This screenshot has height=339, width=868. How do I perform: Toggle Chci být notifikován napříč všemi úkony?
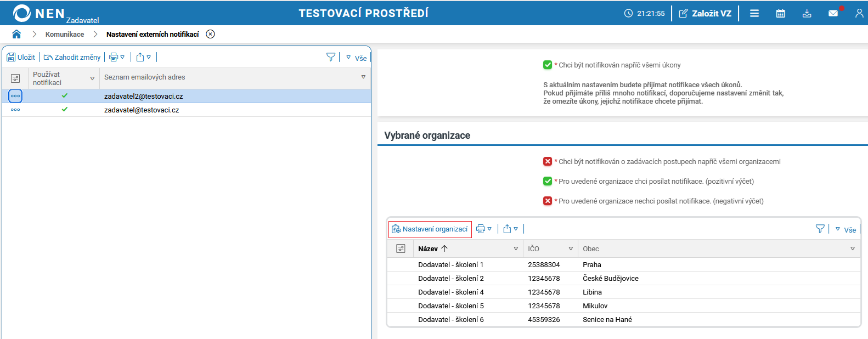coord(548,65)
